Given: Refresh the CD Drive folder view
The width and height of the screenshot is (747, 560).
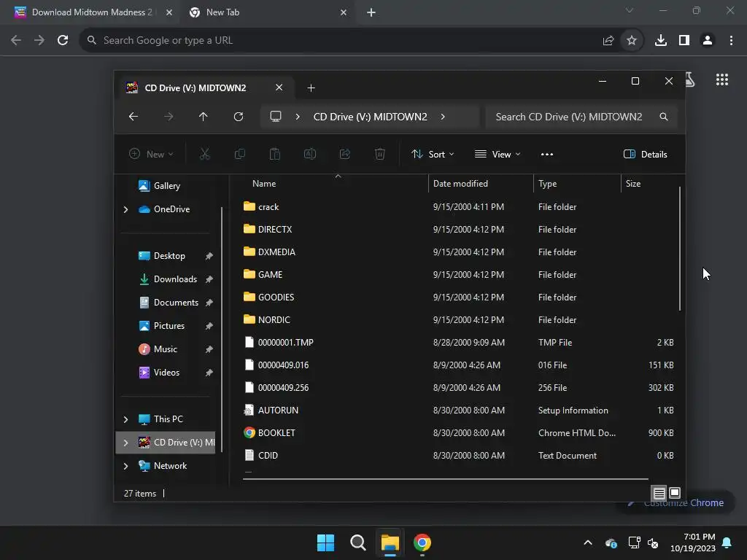Looking at the screenshot, I should pos(239,117).
